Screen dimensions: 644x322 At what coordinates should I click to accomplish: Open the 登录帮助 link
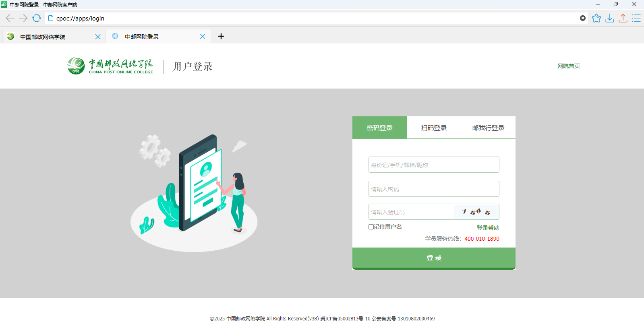(488, 228)
